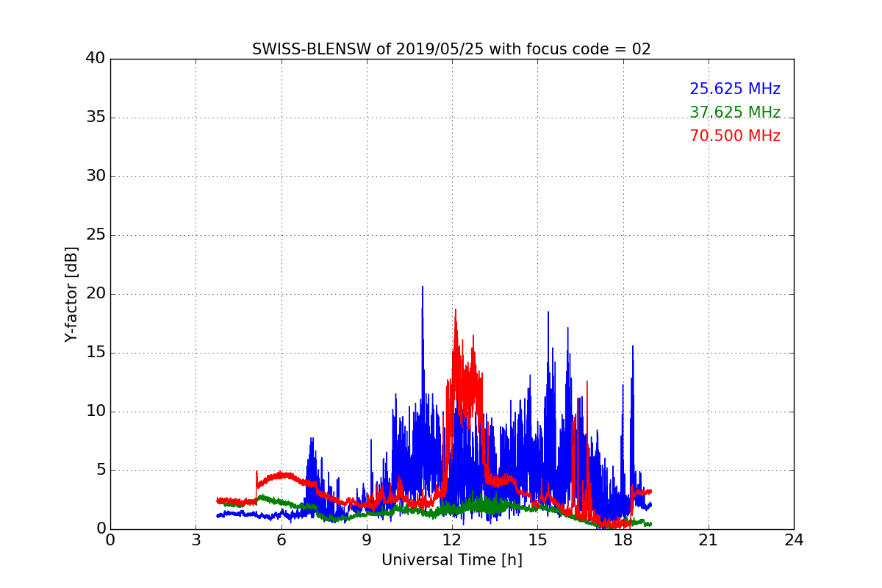The width and height of the screenshot is (882, 588).
Task: Click the y-axis tick label 20
Action: pos(96,294)
